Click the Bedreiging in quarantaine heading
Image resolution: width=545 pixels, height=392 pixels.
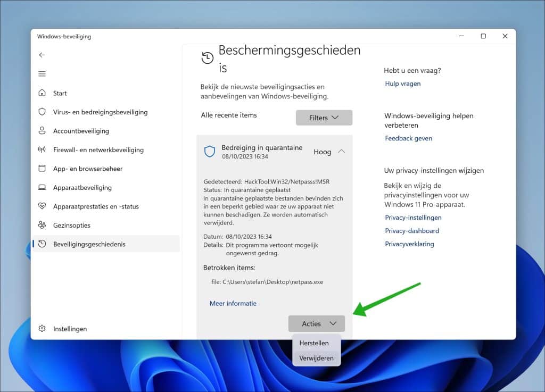pos(262,147)
